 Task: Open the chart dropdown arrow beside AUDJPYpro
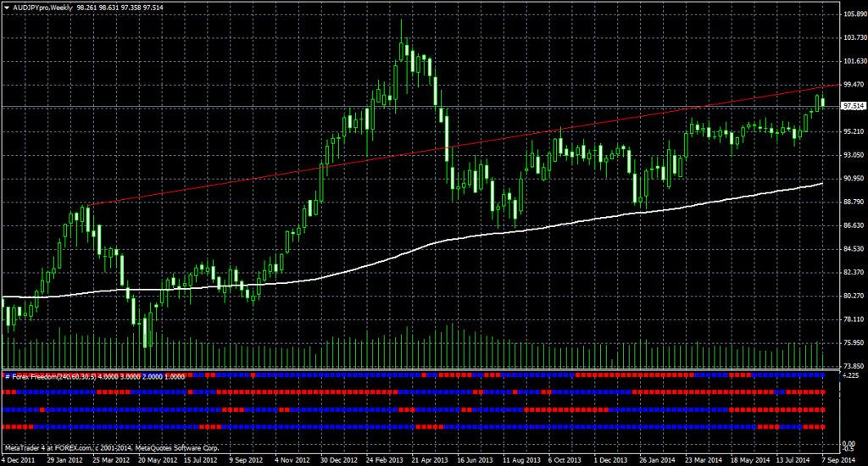[x=6, y=6]
